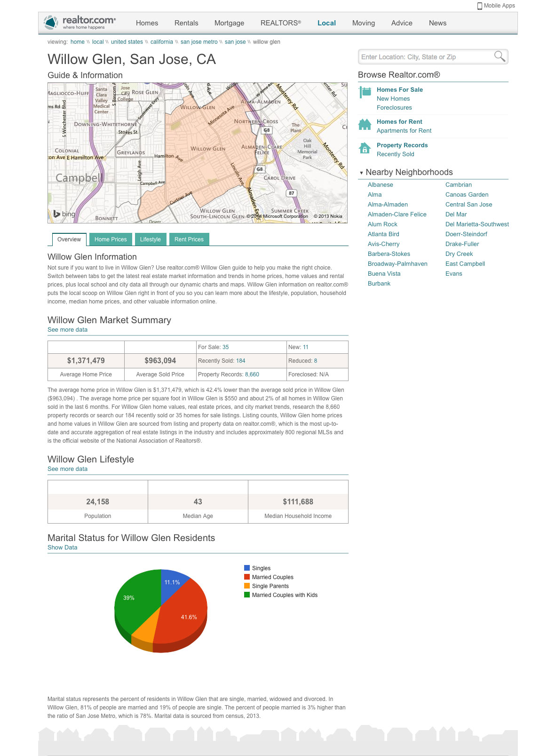The height and width of the screenshot is (756, 556).
Task: Open the Property Records sidebar link
Action: pyautogui.click(x=402, y=145)
